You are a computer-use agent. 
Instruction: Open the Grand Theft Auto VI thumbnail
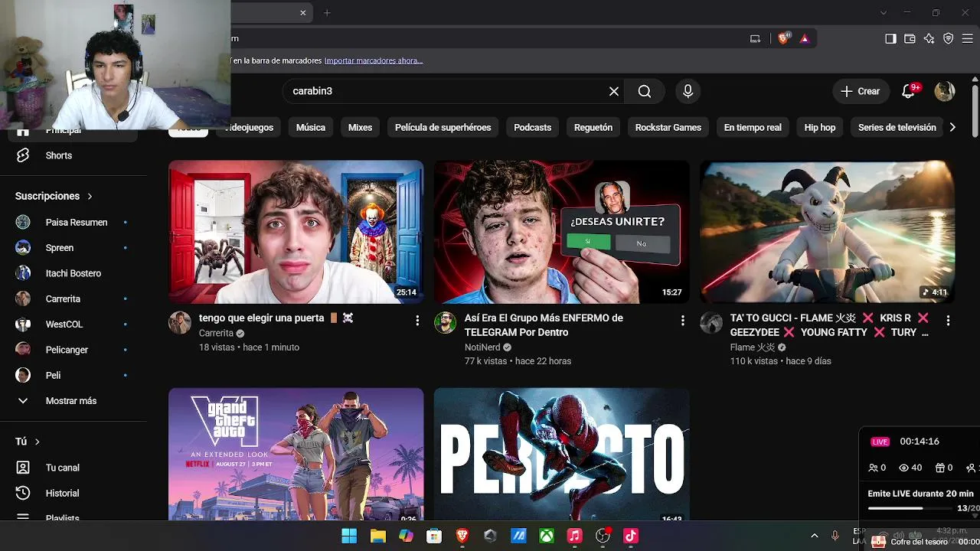point(296,455)
